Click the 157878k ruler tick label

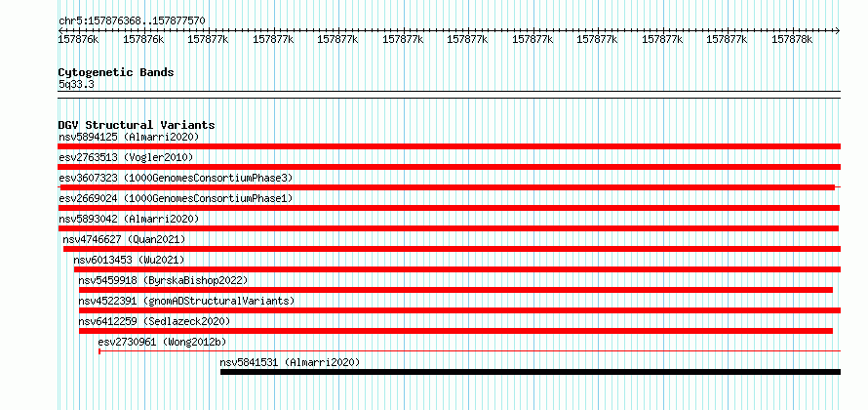[792, 39]
